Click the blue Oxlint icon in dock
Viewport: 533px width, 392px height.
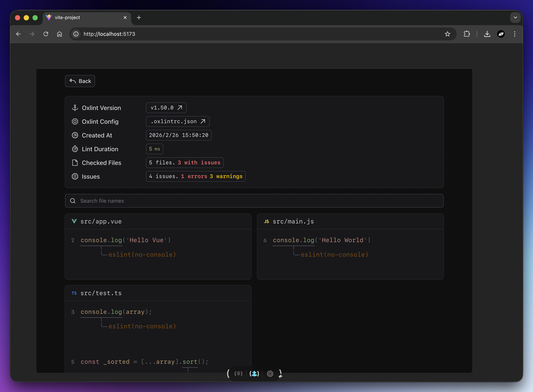(x=254, y=374)
